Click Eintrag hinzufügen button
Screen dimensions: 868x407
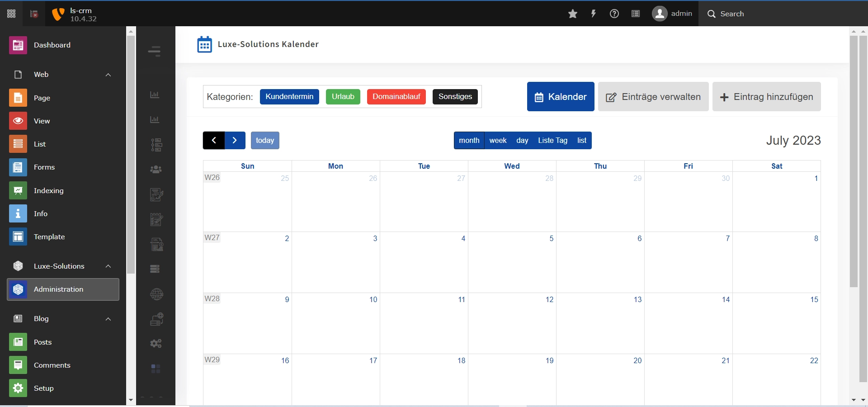[767, 97]
